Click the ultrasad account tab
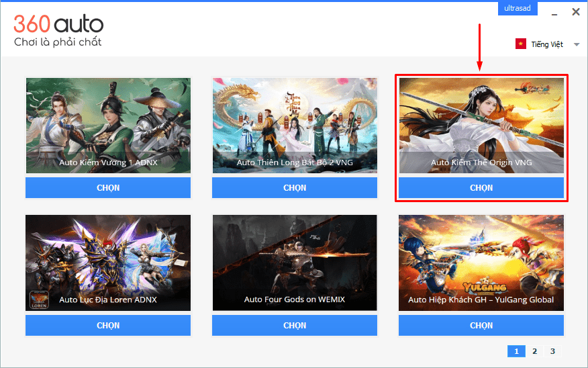588x368 pixels. pos(518,8)
